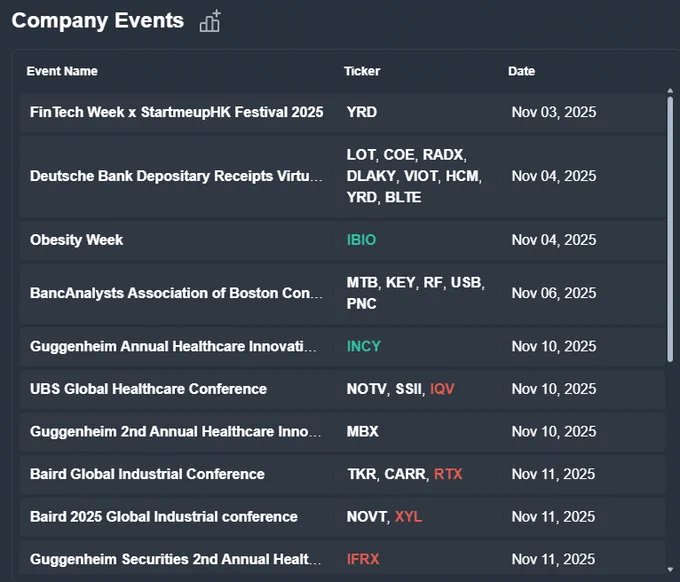This screenshot has width=680, height=582.
Task: Click the NOTV ticker
Action: [x=366, y=389]
